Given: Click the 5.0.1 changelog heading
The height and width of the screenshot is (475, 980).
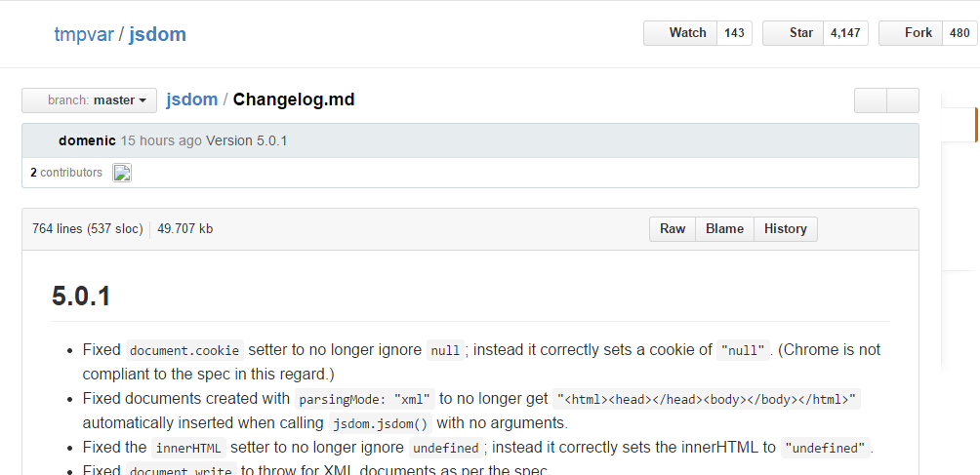Looking at the screenshot, I should pyautogui.click(x=81, y=296).
